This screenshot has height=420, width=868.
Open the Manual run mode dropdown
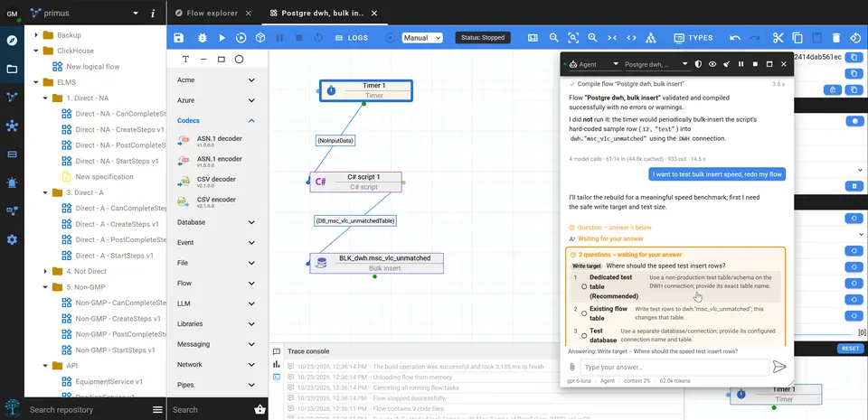(422, 38)
